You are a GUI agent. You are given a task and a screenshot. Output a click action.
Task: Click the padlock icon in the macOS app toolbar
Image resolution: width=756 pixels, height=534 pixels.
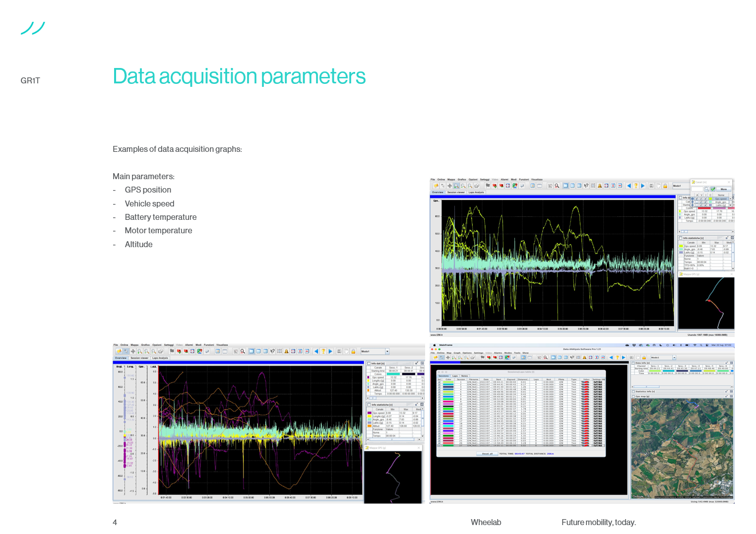tap(644, 357)
